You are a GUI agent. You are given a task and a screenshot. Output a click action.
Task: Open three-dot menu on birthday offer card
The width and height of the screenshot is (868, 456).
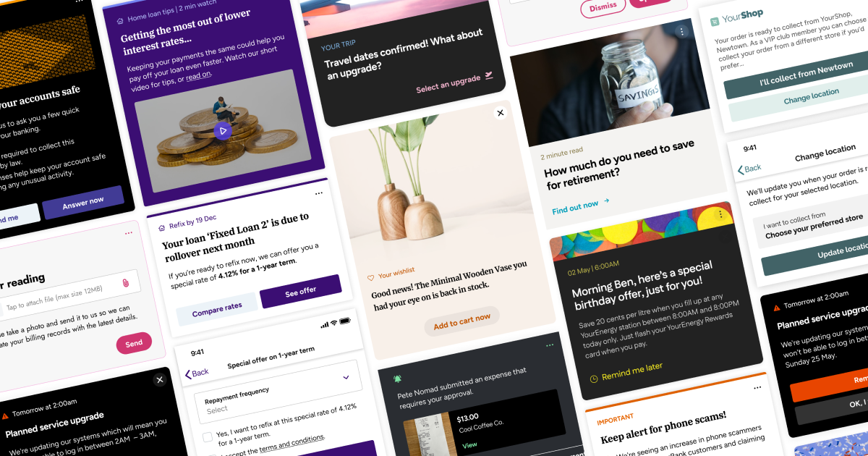720,214
